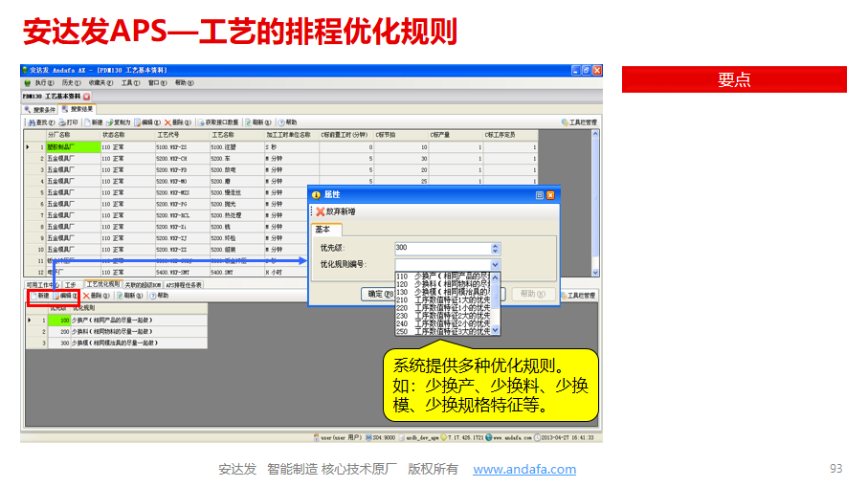Click down arrow of the rule list scrollbar

tap(495, 330)
